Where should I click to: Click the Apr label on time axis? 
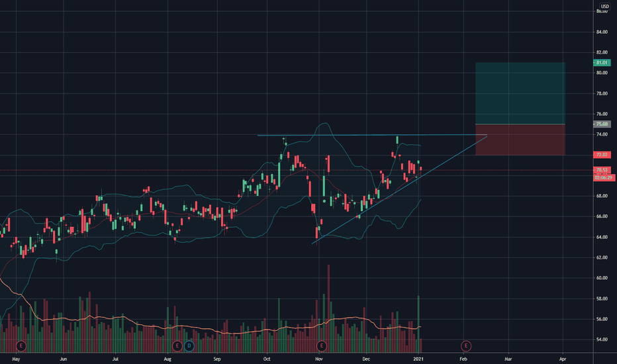pos(563,359)
